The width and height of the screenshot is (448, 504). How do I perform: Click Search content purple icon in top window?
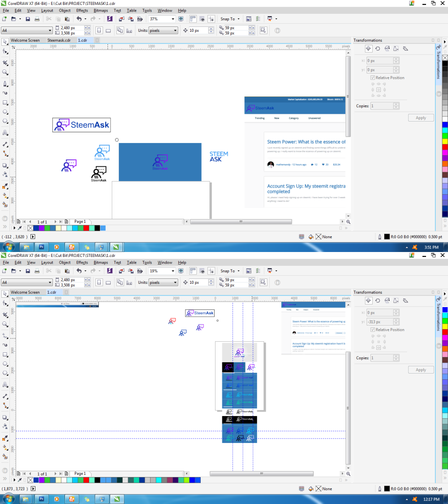coord(110,19)
